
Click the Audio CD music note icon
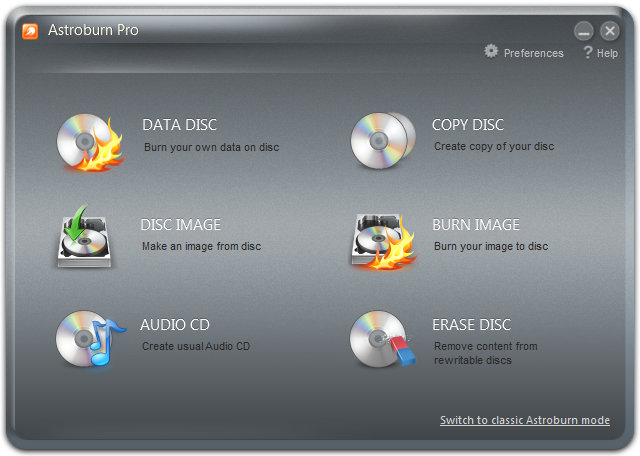click(x=90, y=338)
